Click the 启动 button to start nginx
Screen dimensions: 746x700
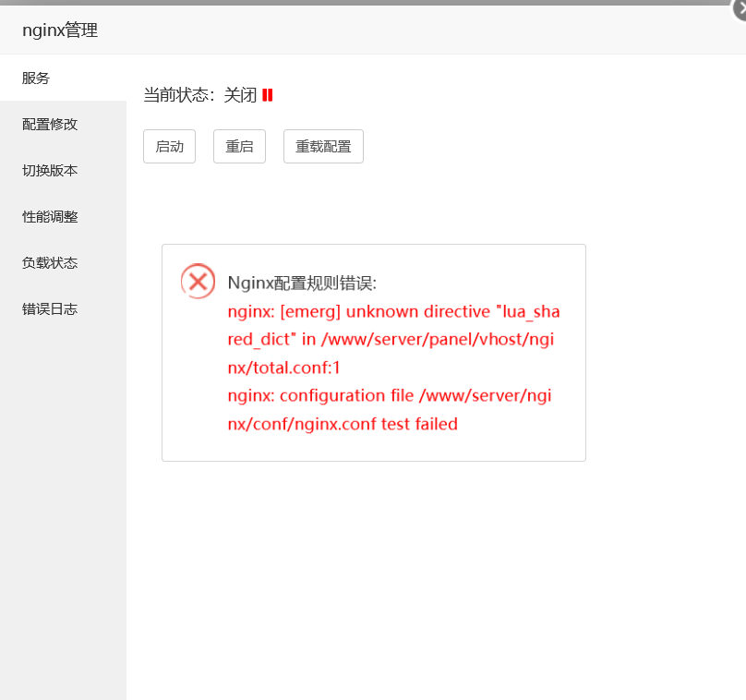click(x=169, y=147)
